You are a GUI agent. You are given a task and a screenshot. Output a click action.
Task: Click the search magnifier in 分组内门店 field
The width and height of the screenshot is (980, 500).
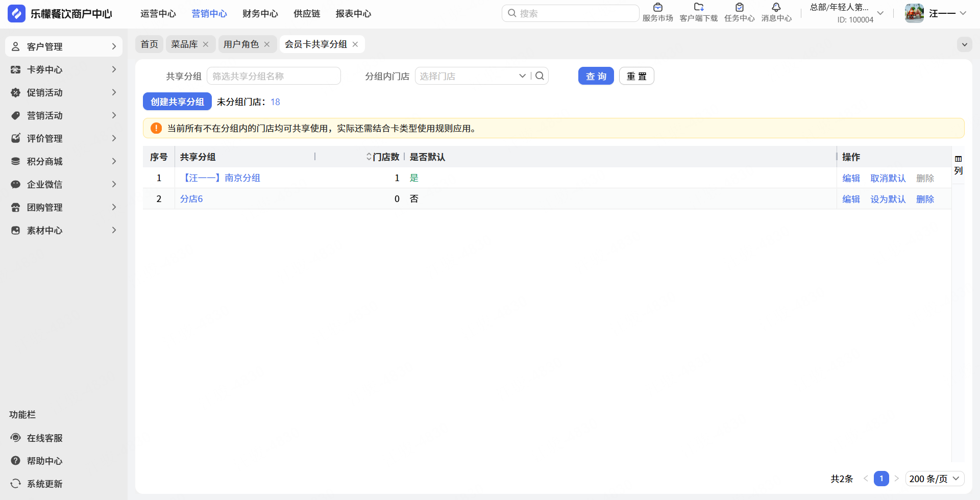(540, 76)
